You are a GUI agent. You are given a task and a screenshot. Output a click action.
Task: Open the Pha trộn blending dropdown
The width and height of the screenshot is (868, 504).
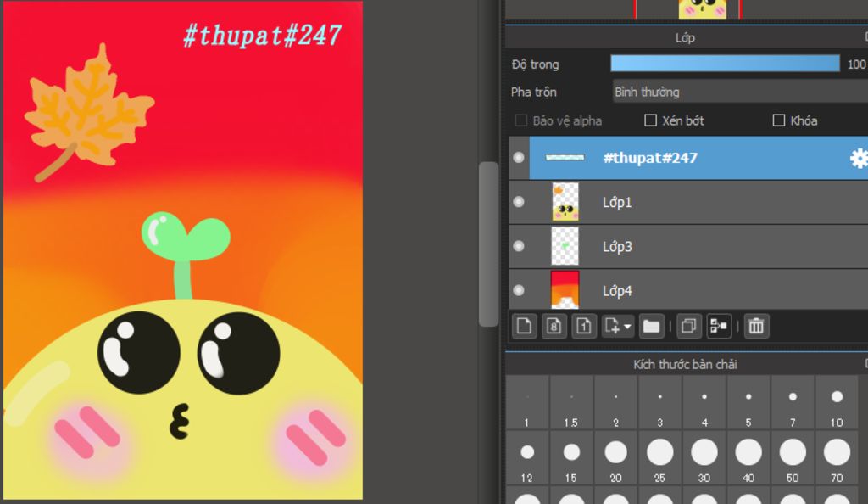click(x=739, y=92)
